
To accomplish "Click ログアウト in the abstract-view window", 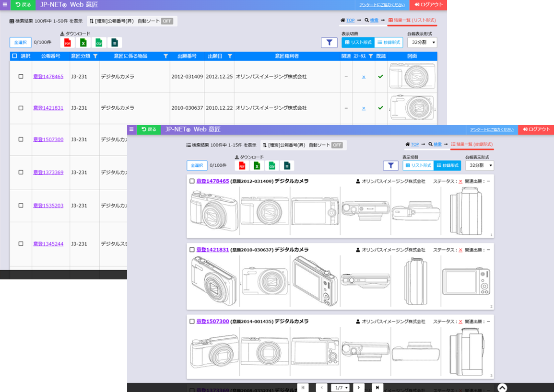I will (536, 129).
